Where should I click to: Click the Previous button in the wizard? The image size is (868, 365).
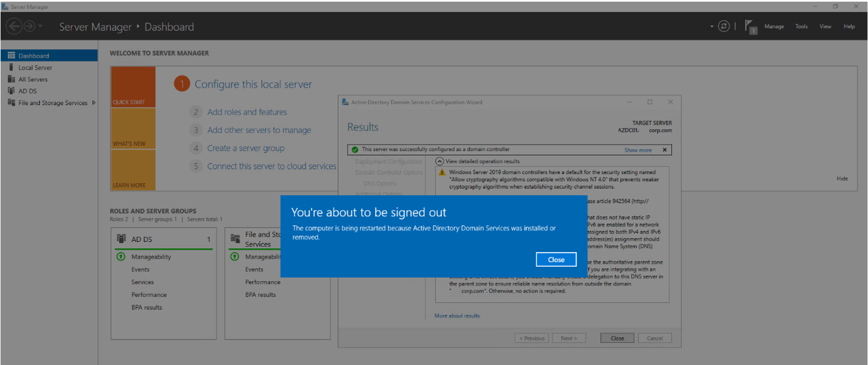[x=532, y=338]
